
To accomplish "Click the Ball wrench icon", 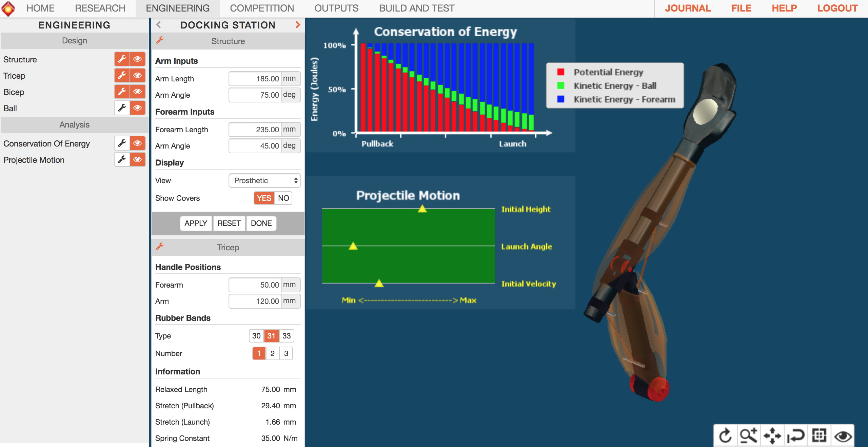I will click(122, 108).
